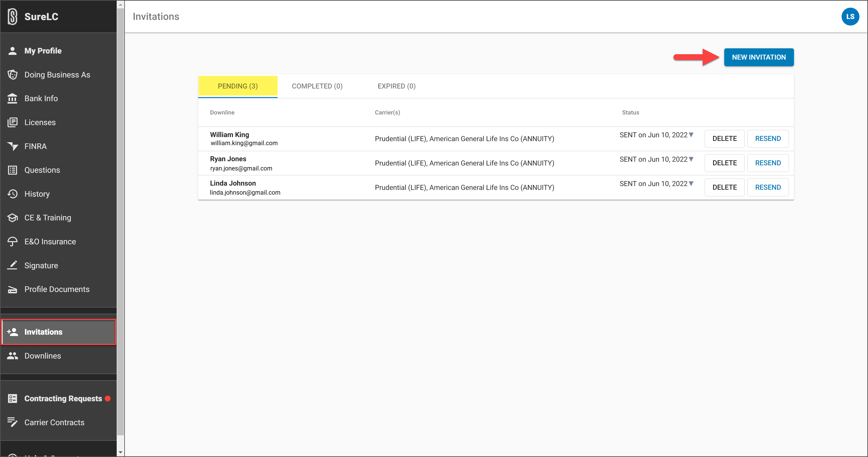This screenshot has height=457, width=868.
Task: Resend invitation to Ryan Jones
Action: [768, 163]
